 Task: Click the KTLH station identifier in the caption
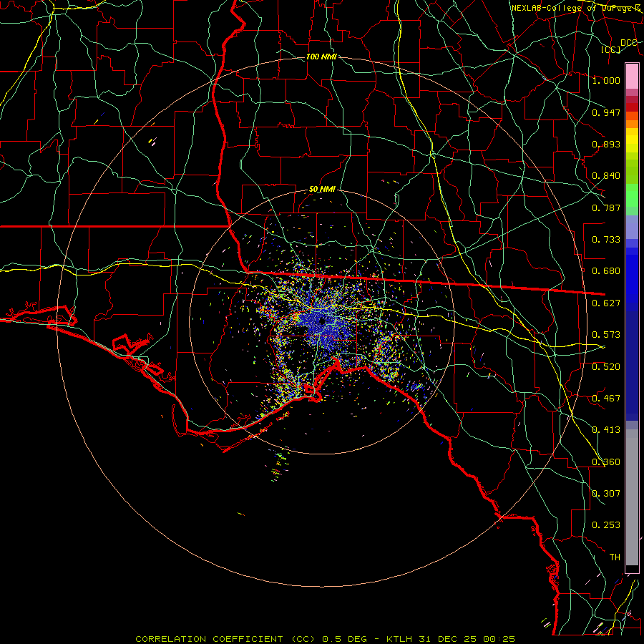pyautogui.click(x=399, y=639)
